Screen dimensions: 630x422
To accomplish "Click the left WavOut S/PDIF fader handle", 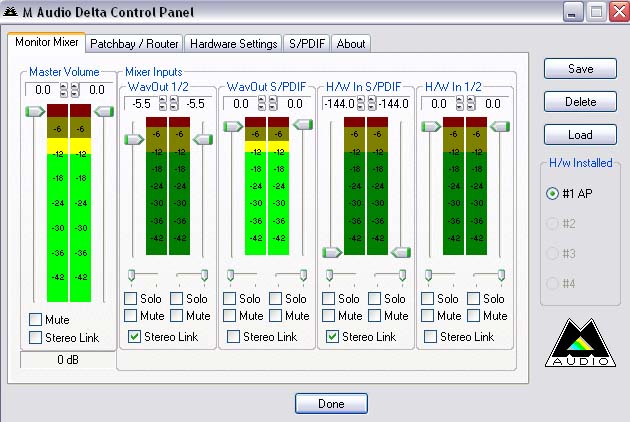I will point(233,127).
